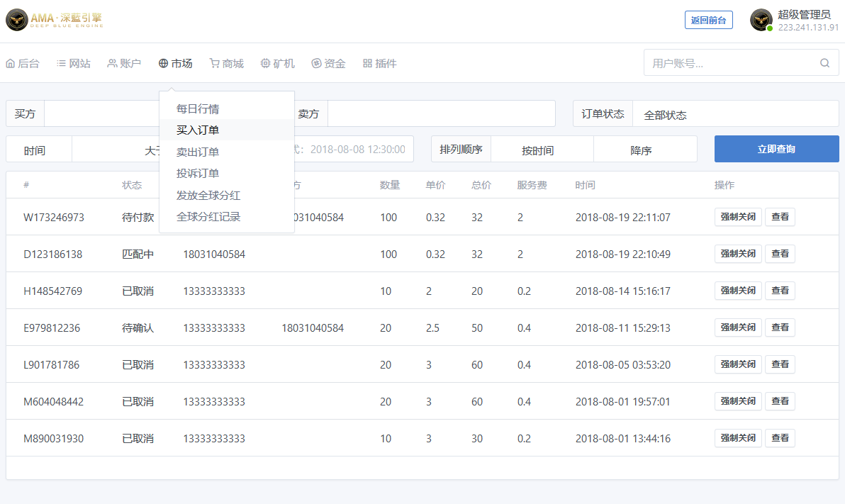Open the 按时间 sort field dropdown
Screen dimensions: 845x504
542,150
